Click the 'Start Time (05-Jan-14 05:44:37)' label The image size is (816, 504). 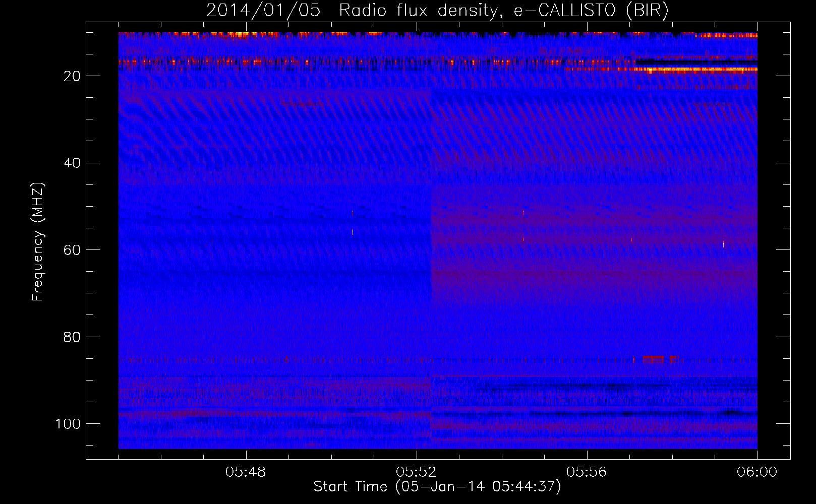[437, 487]
